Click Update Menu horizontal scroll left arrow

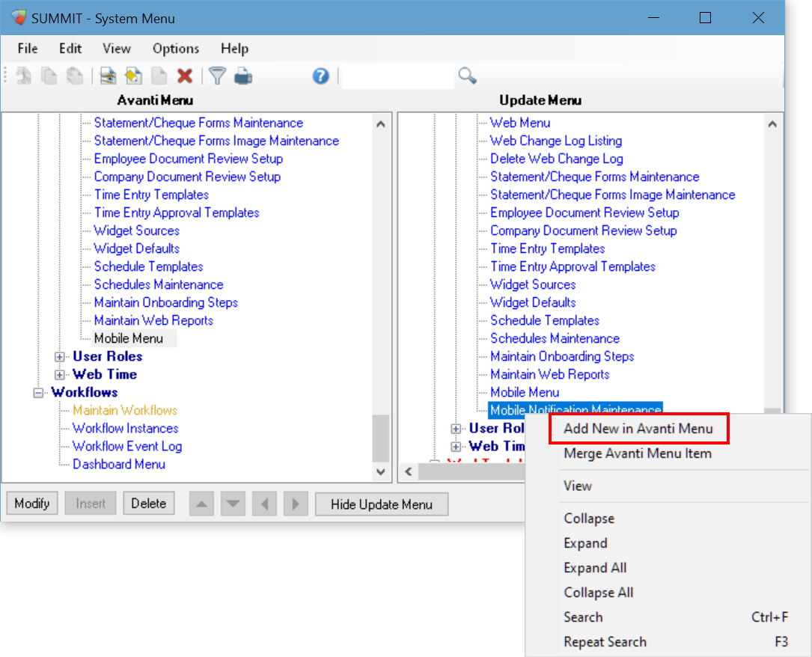click(409, 471)
